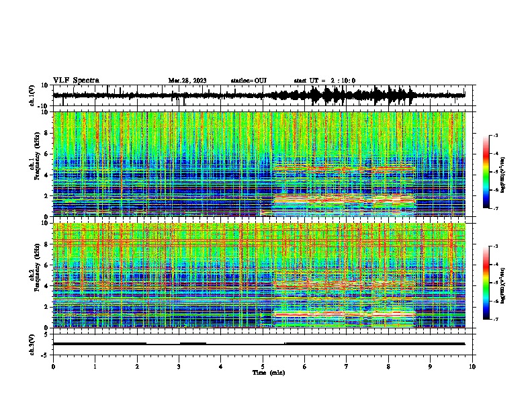Click the ch.3 black trace line panel
The width and height of the screenshot is (532, 411).
pyautogui.click(x=263, y=345)
